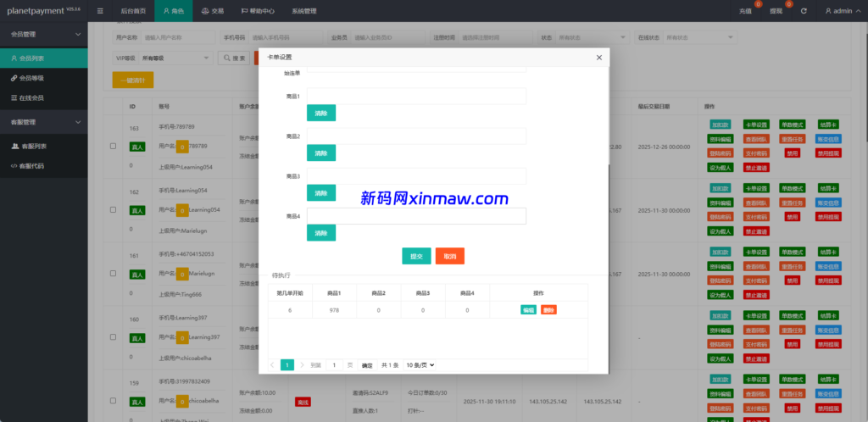Focus the 商品4 input field
The width and height of the screenshot is (868, 422).
(416, 216)
